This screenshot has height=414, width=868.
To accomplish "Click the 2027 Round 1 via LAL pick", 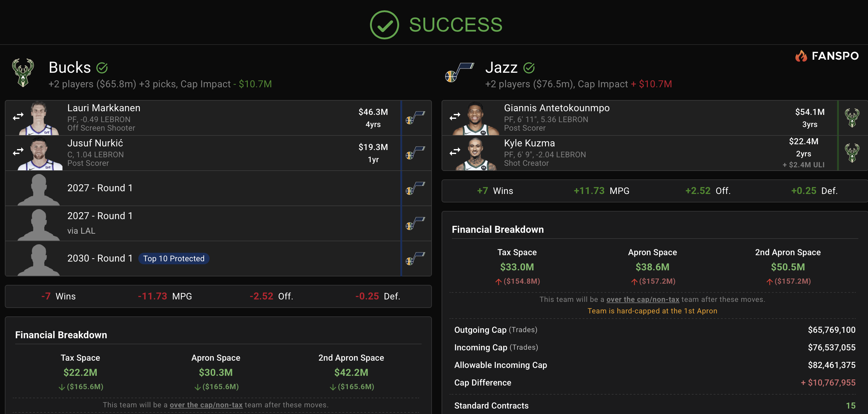I will (x=100, y=223).
